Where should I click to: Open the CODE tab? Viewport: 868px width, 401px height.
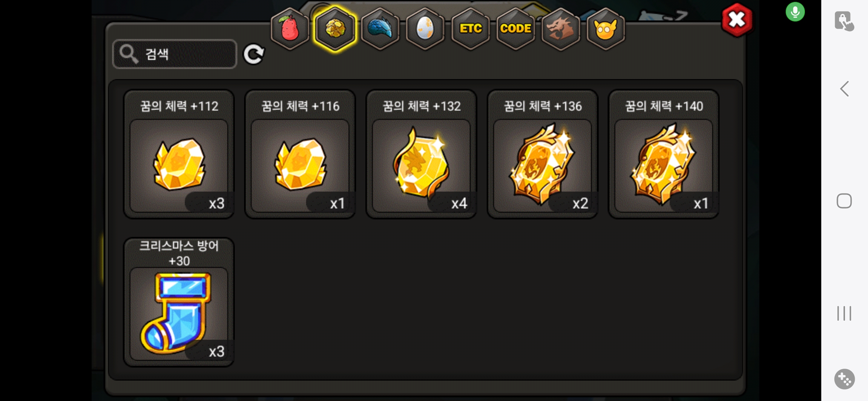(x=516, y=29)
